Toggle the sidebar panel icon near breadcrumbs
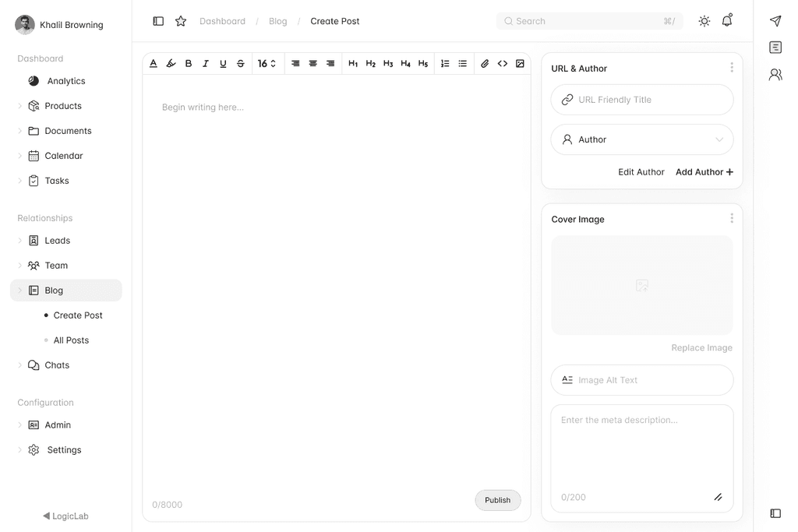The image size is (798, 532). [158, 21]
